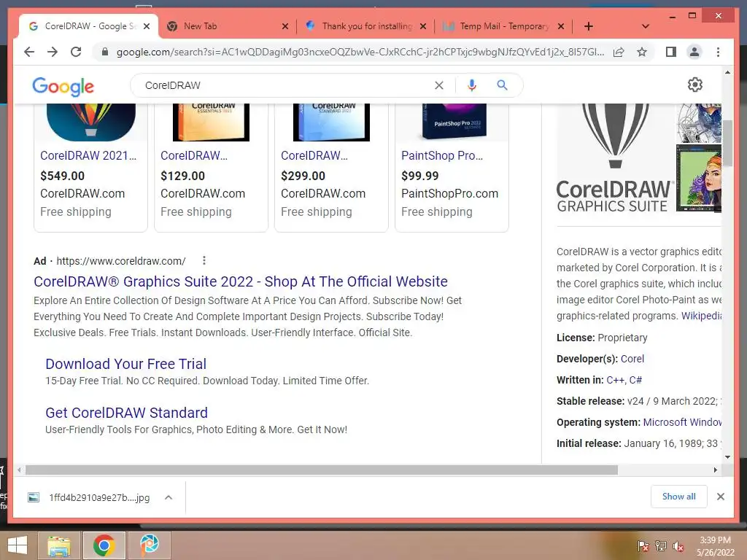
Task: Open Download Your Free Trial link
Action: coord(125,364)
